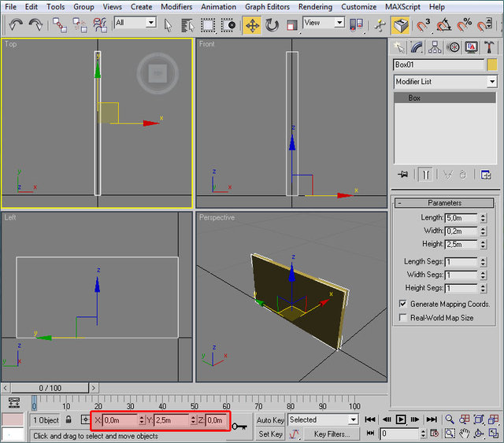Open the selection filter All dropdown

pyautogui.click(x=135, y=23)
